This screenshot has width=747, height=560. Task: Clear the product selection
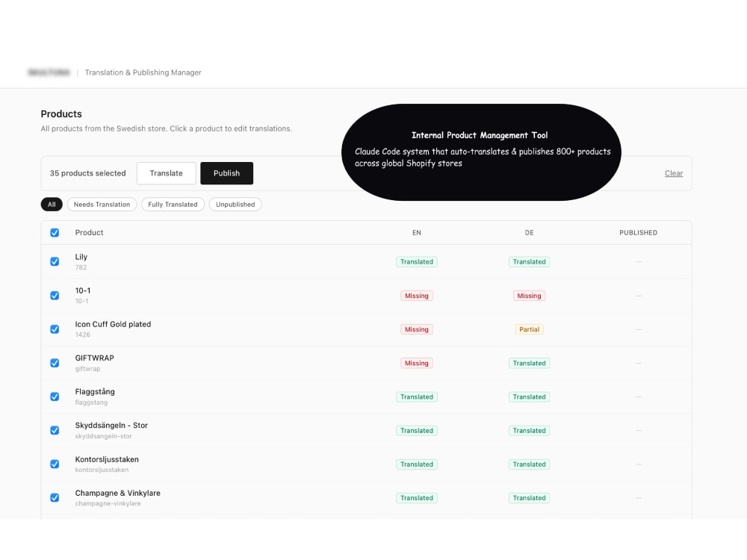point(674,173)
